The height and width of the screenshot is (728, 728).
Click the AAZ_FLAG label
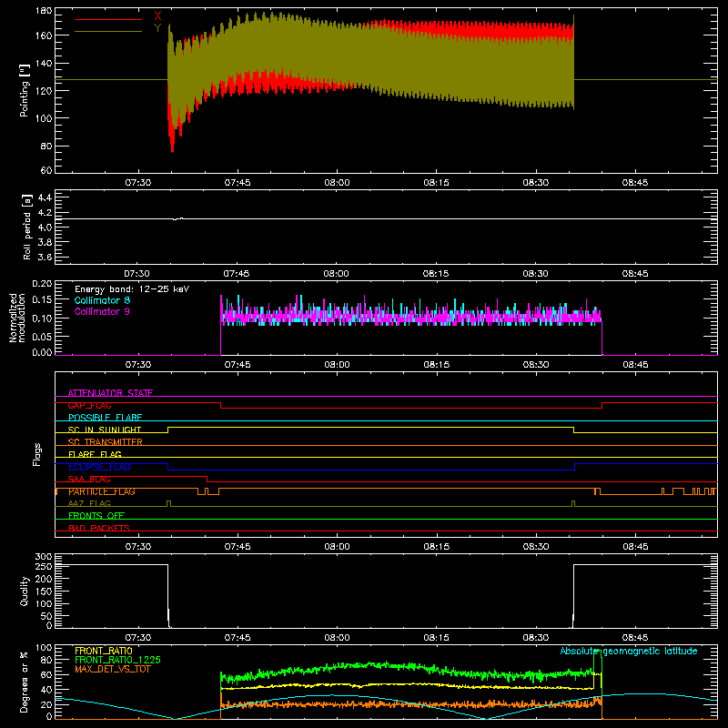pos(89,503)
